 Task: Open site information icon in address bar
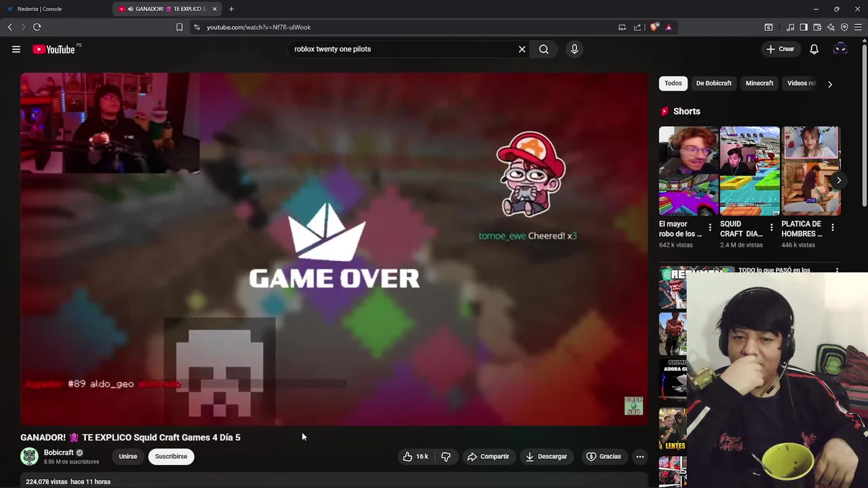pos(197,27)
